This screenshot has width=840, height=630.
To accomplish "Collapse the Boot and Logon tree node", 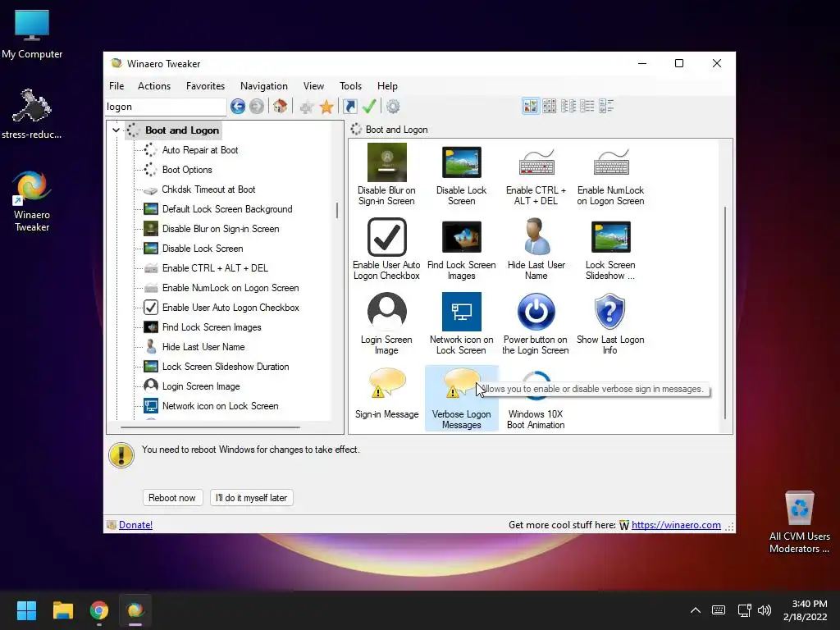I will tap(116, 130).
